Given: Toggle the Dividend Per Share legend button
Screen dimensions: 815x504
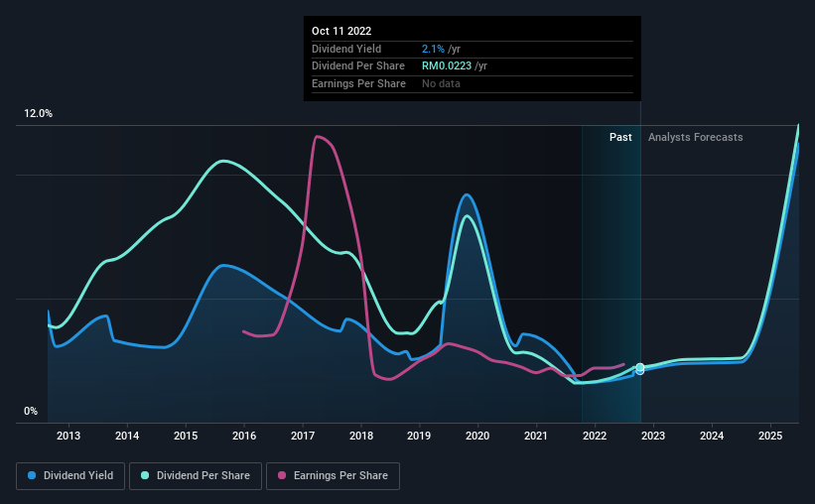Looking at the screenshot, I should [x=196, y=476].
